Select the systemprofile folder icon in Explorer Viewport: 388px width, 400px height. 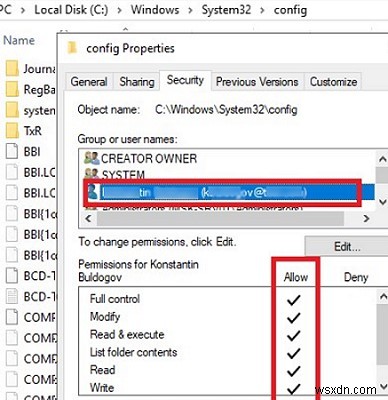12,110
